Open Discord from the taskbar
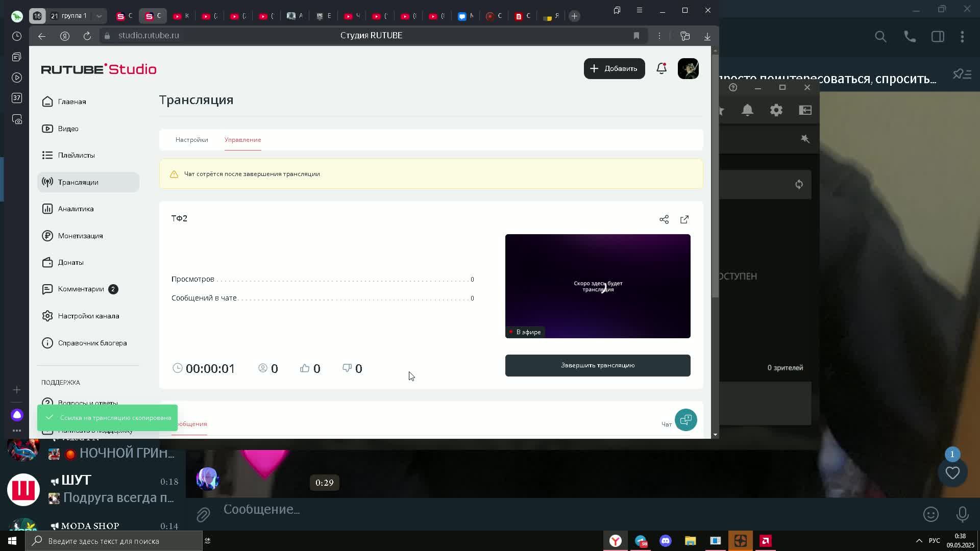This screenshot has height=551, width=980. point(665,541)
